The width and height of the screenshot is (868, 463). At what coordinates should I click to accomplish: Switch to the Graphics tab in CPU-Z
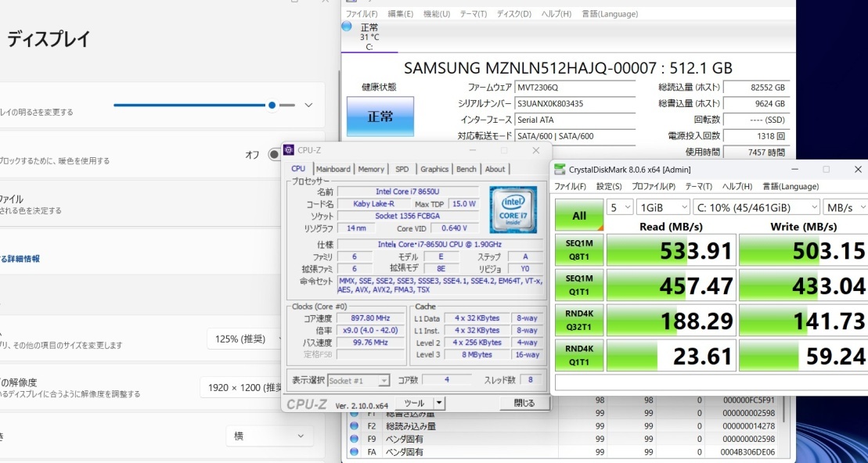pos(434,169)
